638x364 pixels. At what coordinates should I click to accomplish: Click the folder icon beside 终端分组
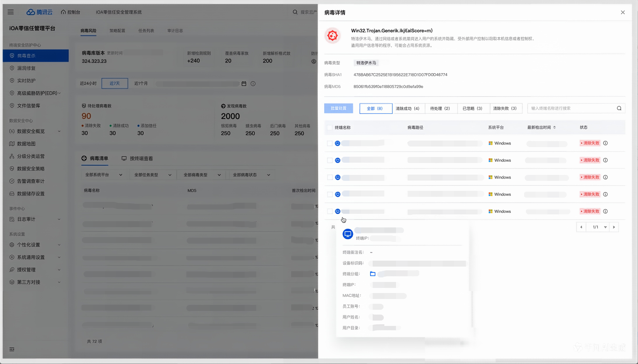point(373,274)
